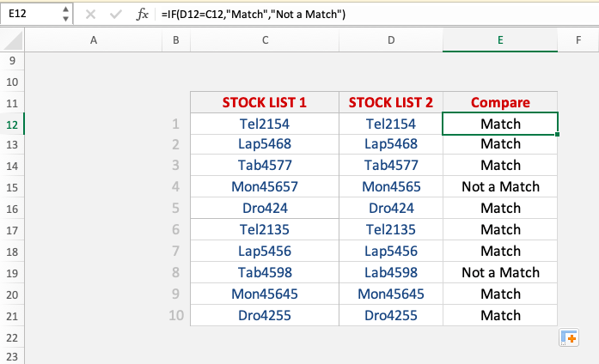Click the Select All corner triangle
599x364 pixels.
click(13, 40)
